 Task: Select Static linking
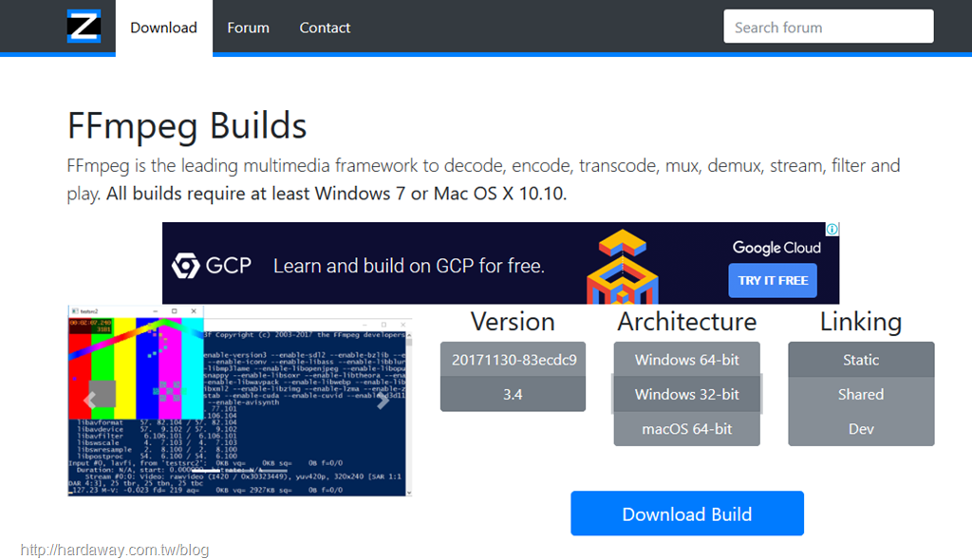(x=861, y=360)
